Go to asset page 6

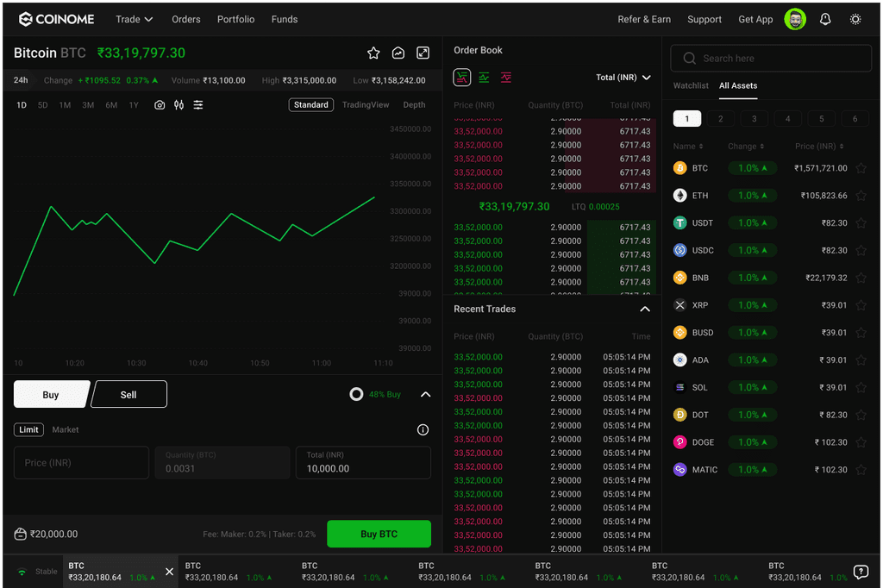[855, 118]
